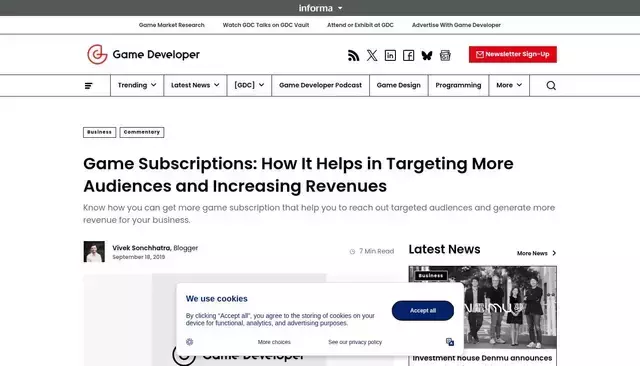The height and width of the screenshot is (366, 640).
Task: Click the Game Developer logo
Action: (x=143, y=54)
